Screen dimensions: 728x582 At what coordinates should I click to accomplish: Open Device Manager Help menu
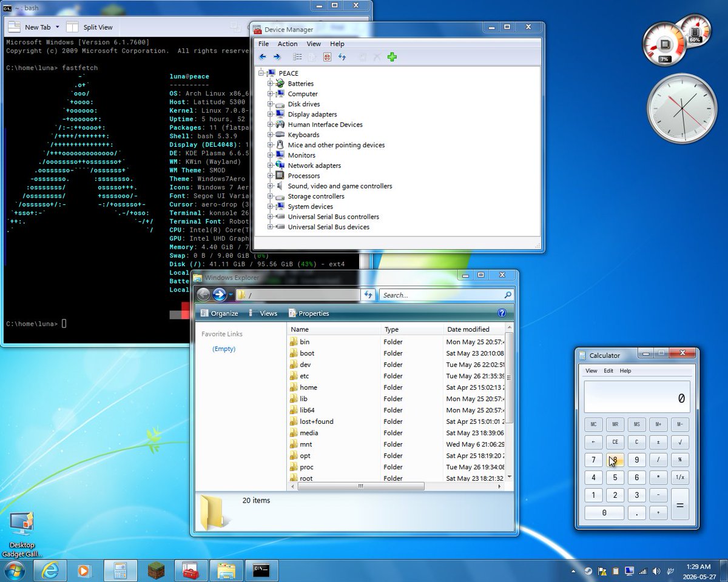pyautogui.click(x=337, y=44)
